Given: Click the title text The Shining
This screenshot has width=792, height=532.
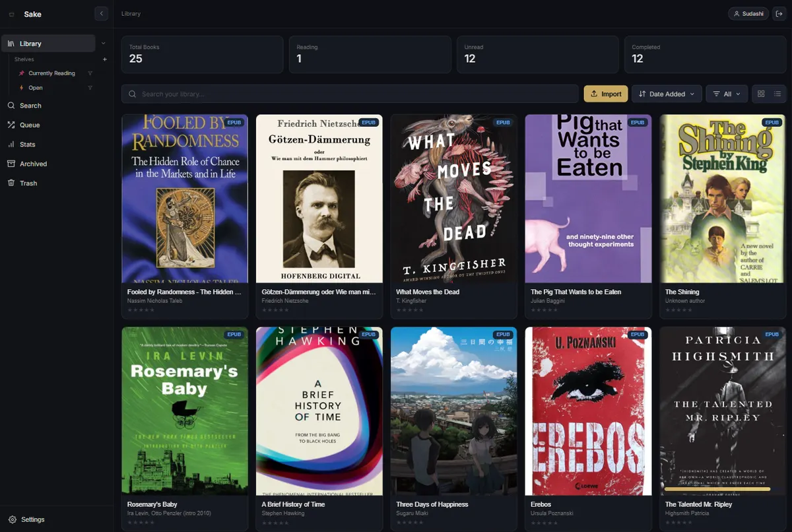Looking at the screenshot, I should pyautogui.click(x=682, y=292).
